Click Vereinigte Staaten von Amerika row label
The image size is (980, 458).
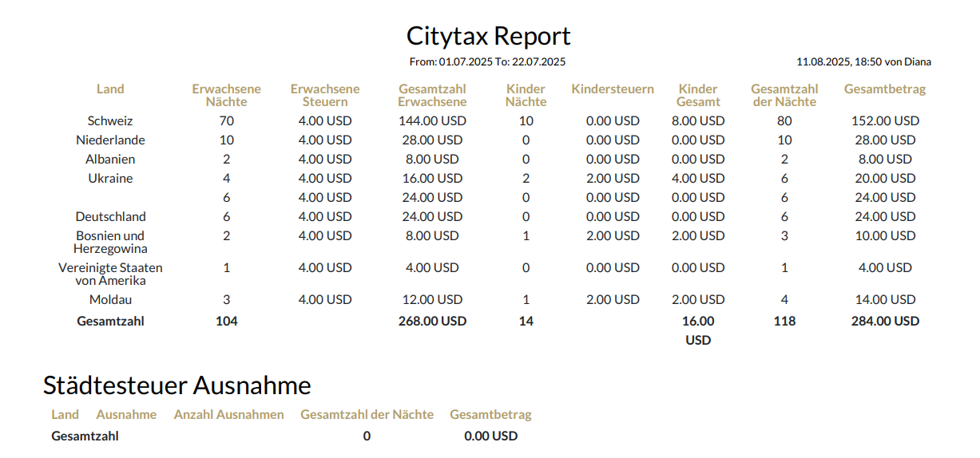pyautogui.click(x=110, y=274)
